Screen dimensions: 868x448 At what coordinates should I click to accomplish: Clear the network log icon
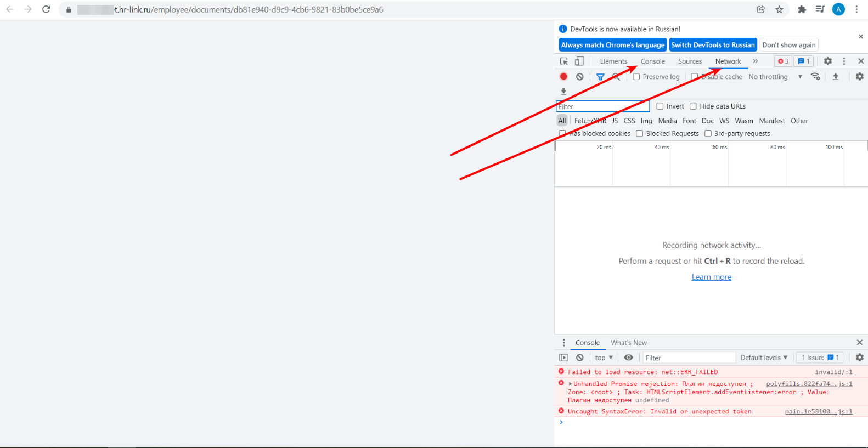point(580,77)
